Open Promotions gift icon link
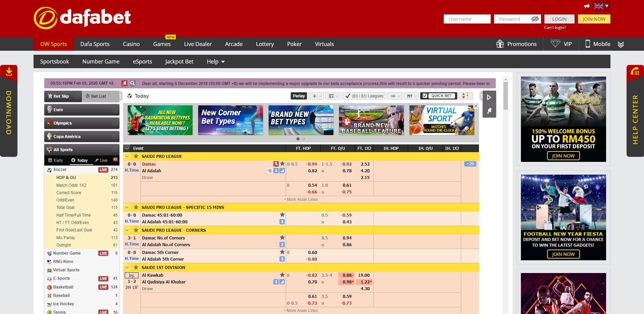 [x=517, y=44]
